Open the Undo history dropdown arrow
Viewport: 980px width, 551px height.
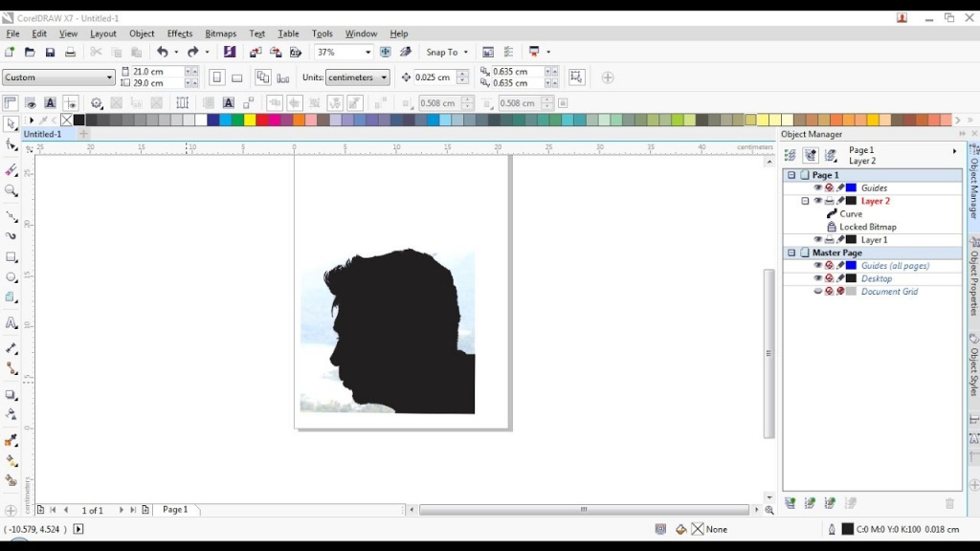point(176,52)
